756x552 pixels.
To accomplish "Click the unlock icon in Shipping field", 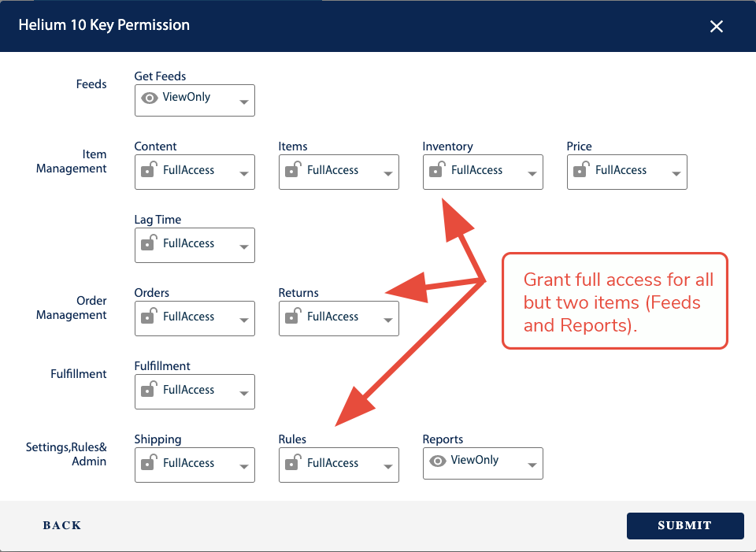I will click(x=147, y=462).
